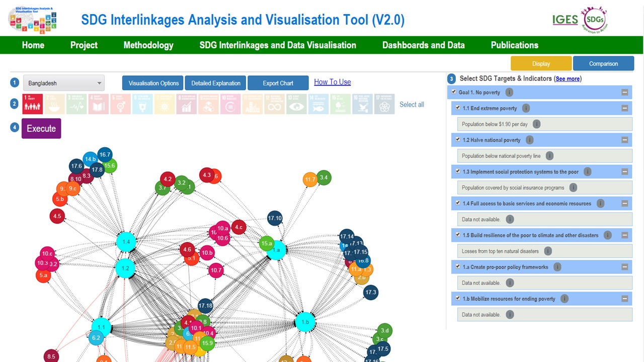Open the info icon beside Goal 1 No poverty
Viewport: 644px width, 362px height.
[508, 92]
